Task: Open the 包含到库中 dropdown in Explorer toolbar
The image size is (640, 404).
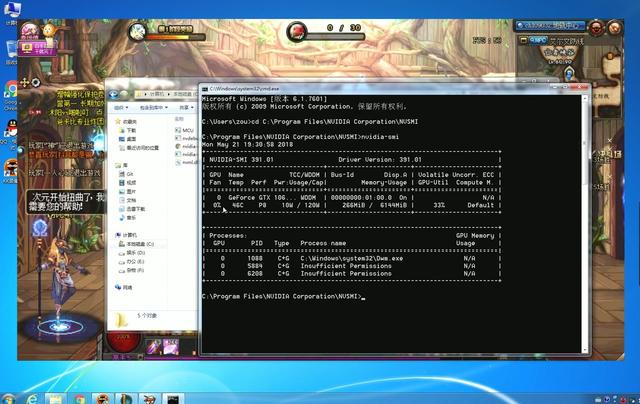Action: (x=153, y=107)
